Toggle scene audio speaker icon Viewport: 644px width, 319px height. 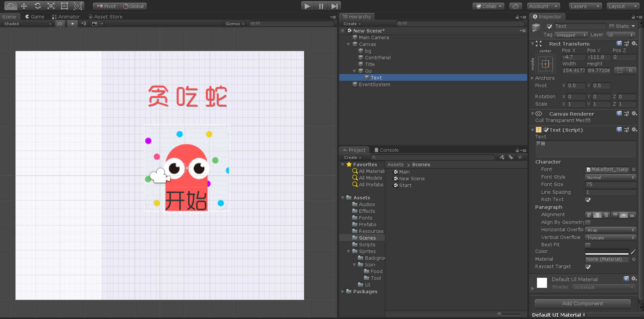click(83, 23)
